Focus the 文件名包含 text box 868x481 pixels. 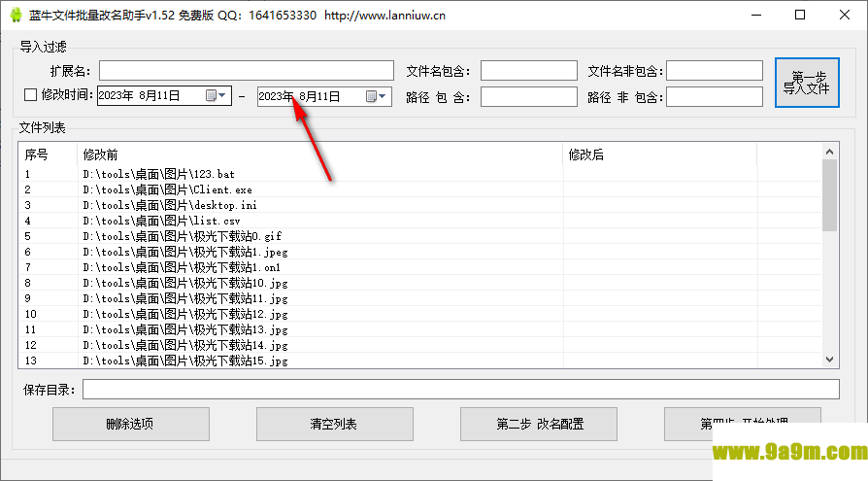528,71
